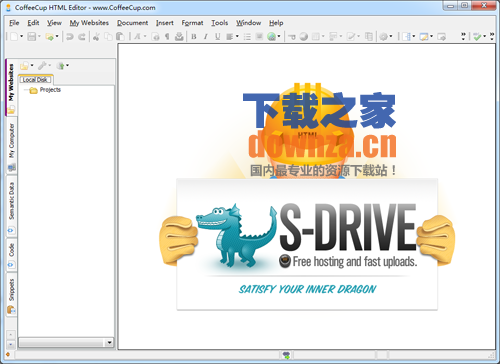Paste from clipboard icon
The image size is (500, 364).
coord(120,37)
